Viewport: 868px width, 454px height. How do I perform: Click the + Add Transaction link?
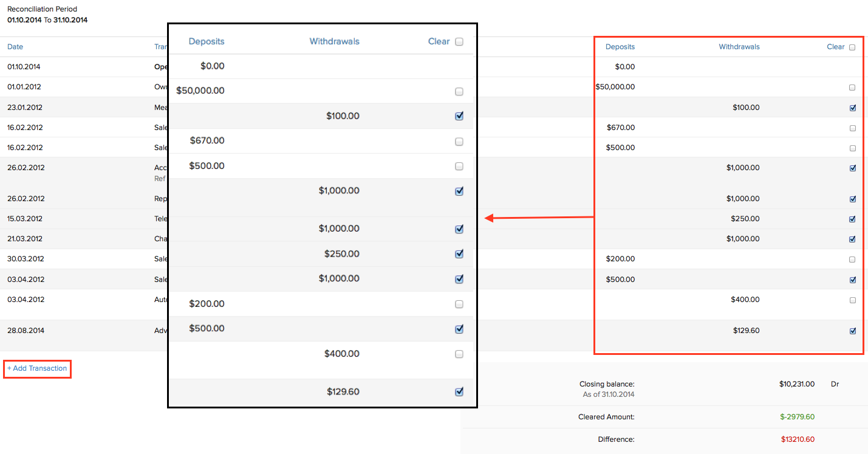[37, 368]
